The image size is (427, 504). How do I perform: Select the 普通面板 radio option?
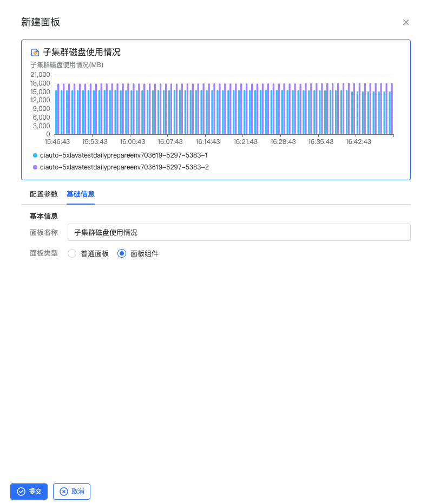click(x=72, y=253)
